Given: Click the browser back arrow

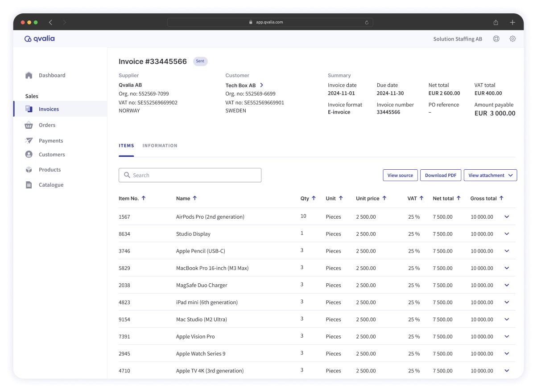Looking at the screenshot, I should tap(50, 22).
